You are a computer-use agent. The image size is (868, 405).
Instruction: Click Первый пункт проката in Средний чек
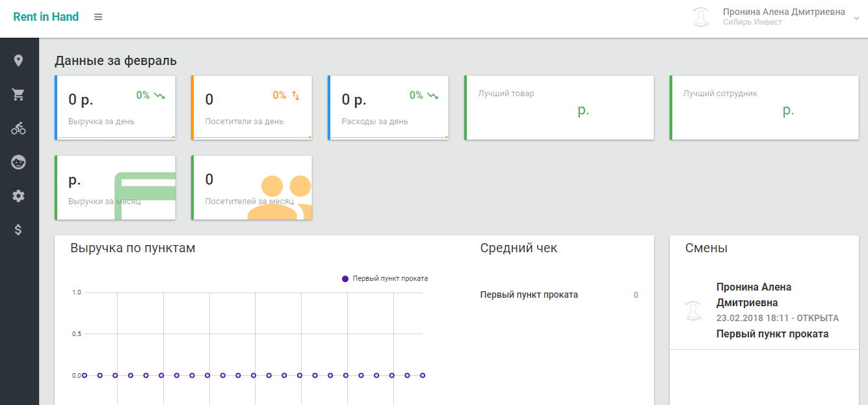click(529, 294)
